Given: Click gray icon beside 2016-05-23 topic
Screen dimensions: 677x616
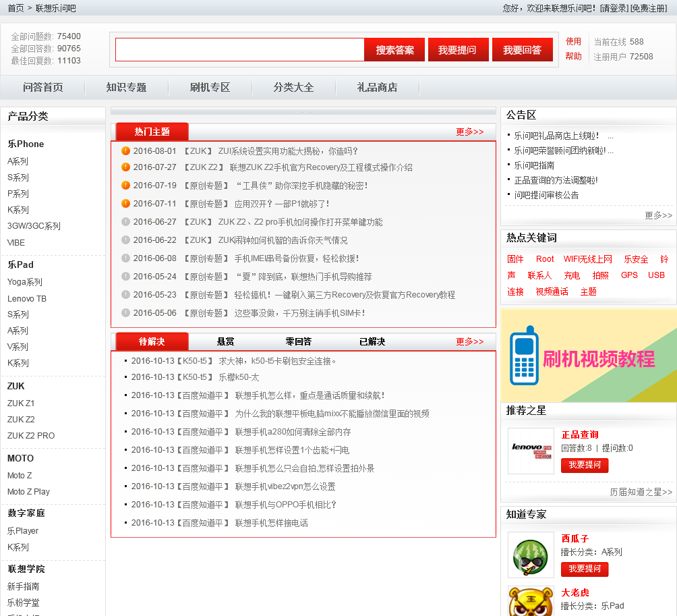Looking at the screenshot, I should (125, 294).
